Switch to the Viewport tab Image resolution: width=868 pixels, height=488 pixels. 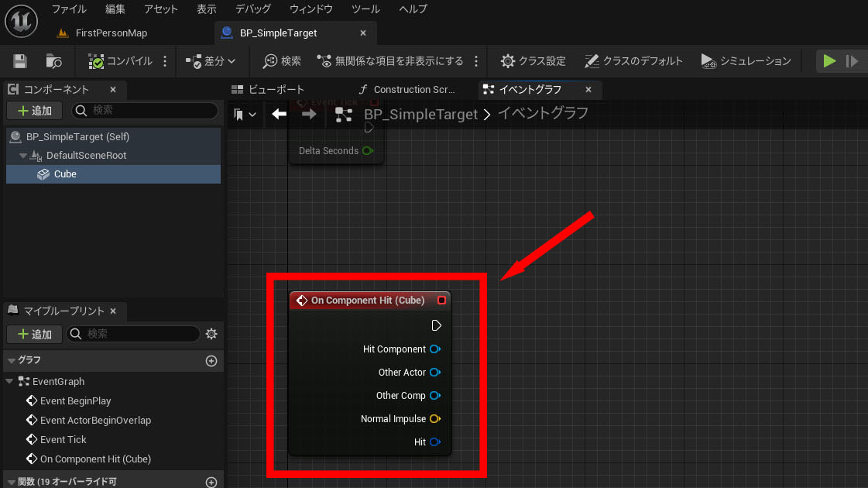(269, 90)
